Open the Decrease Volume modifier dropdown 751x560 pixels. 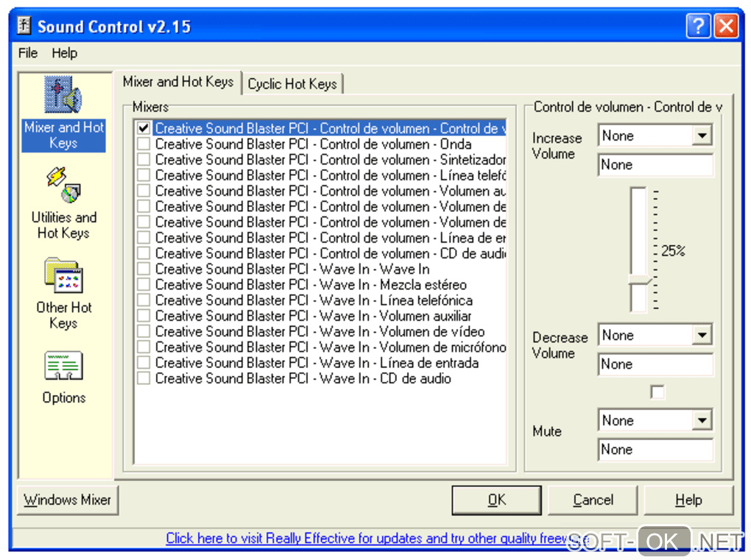click(x=702, y=335)
